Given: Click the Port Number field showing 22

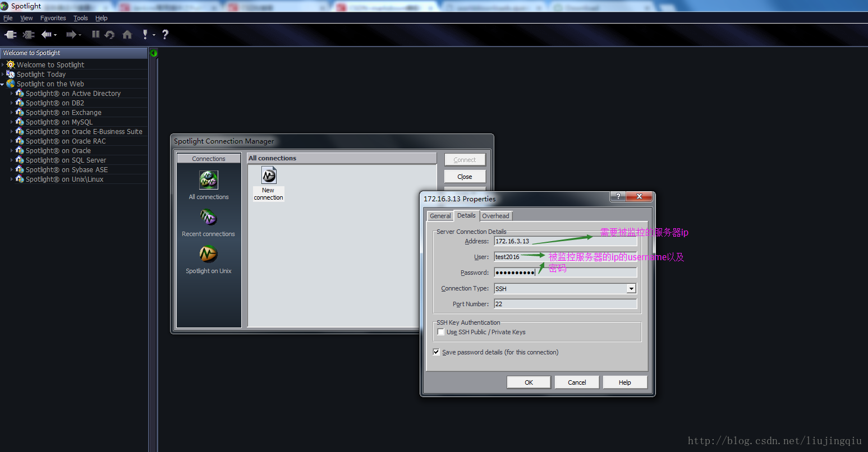Looking at the screenshot, I should 566,304.
